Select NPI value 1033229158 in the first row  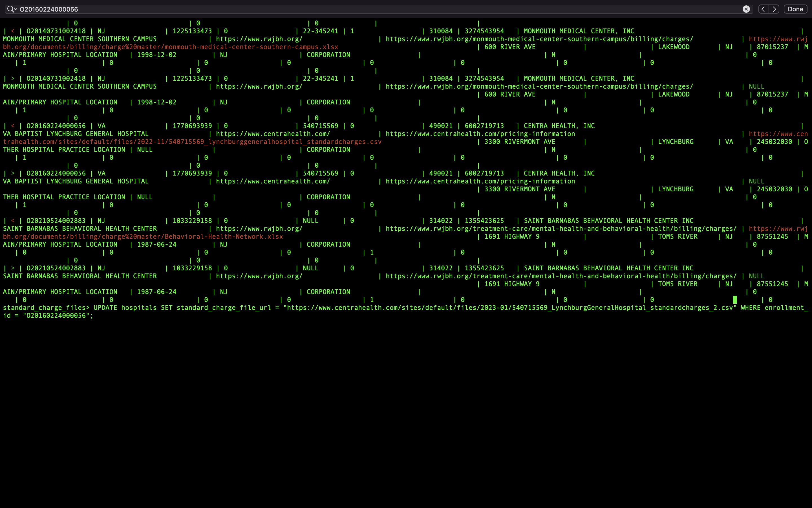tap(192, 221)
